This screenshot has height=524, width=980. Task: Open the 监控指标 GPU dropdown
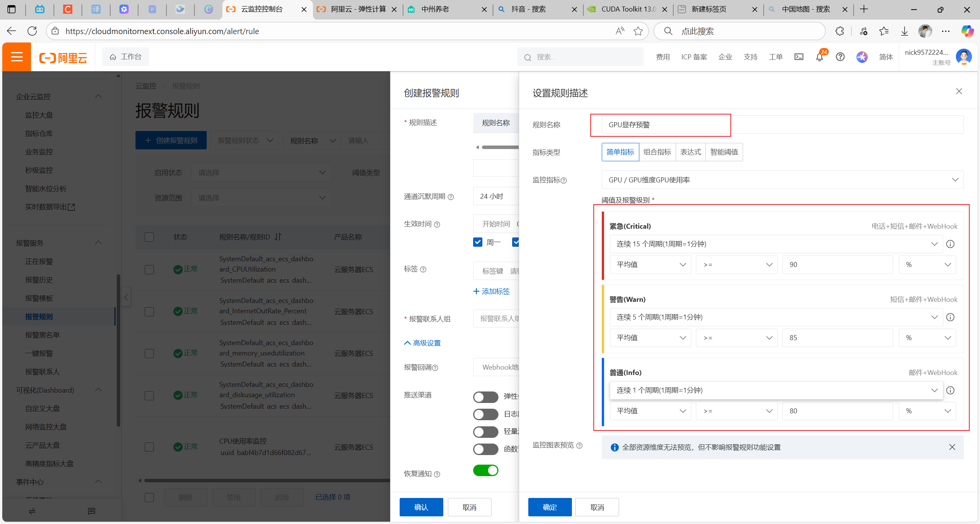[782, 180]
